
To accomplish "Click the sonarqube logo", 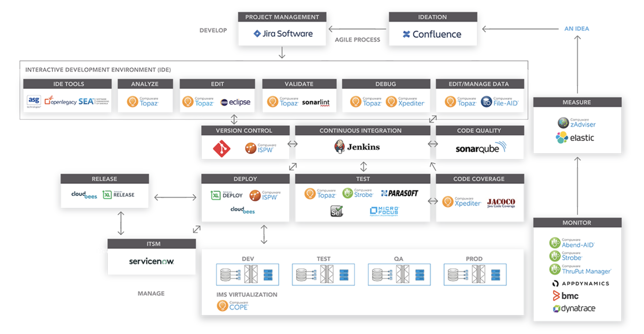I will [480, 148].
